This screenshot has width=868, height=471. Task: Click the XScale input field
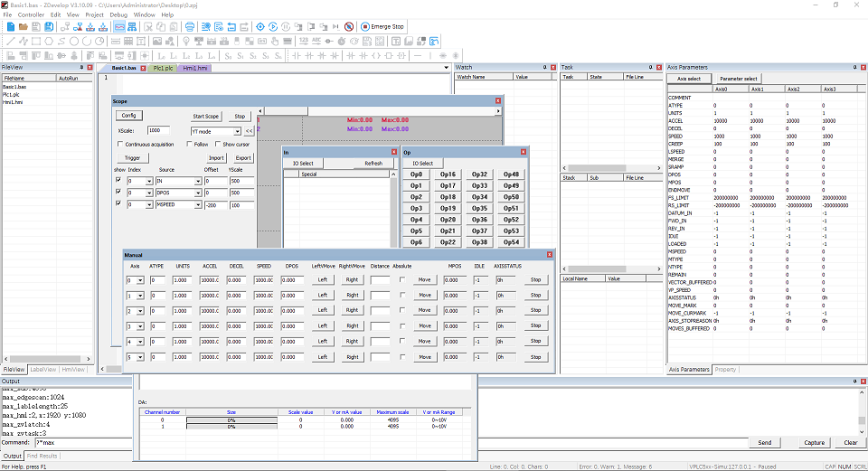158,130
